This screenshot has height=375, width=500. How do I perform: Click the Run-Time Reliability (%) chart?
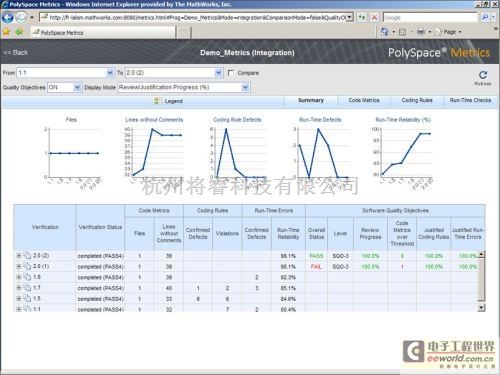coord(403,153)
